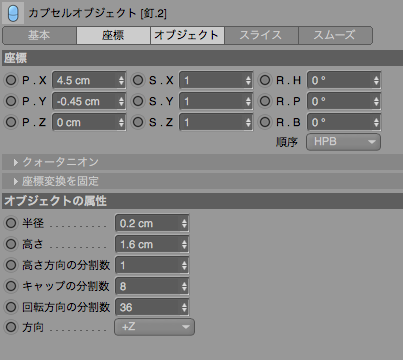403x360 pixels.
Task: Open the スライス tab
Action: tap(261, 35)
